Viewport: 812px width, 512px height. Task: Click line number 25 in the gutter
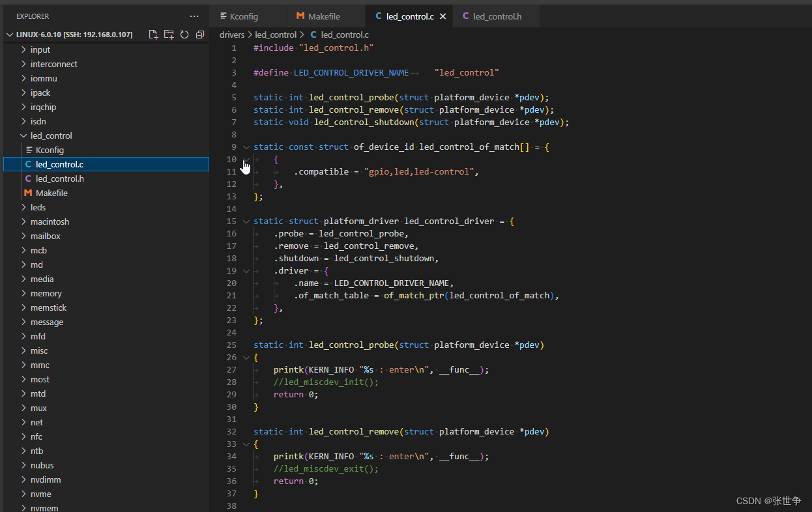pos(231,345)
